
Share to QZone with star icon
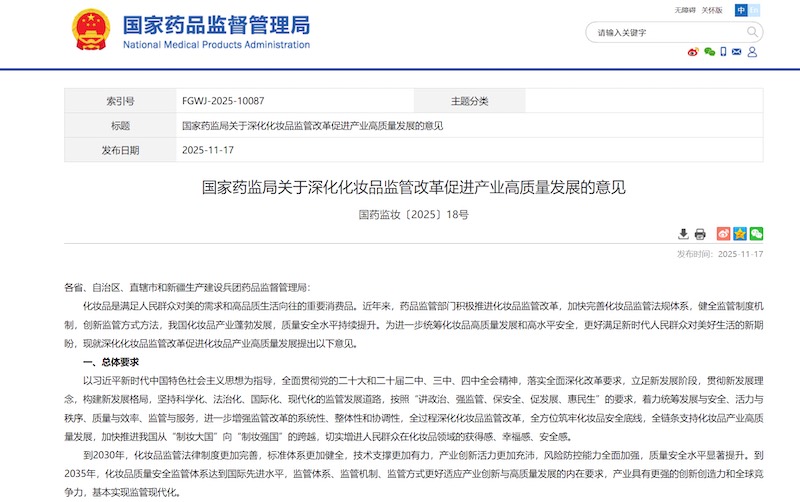click(x=740, y=233)
